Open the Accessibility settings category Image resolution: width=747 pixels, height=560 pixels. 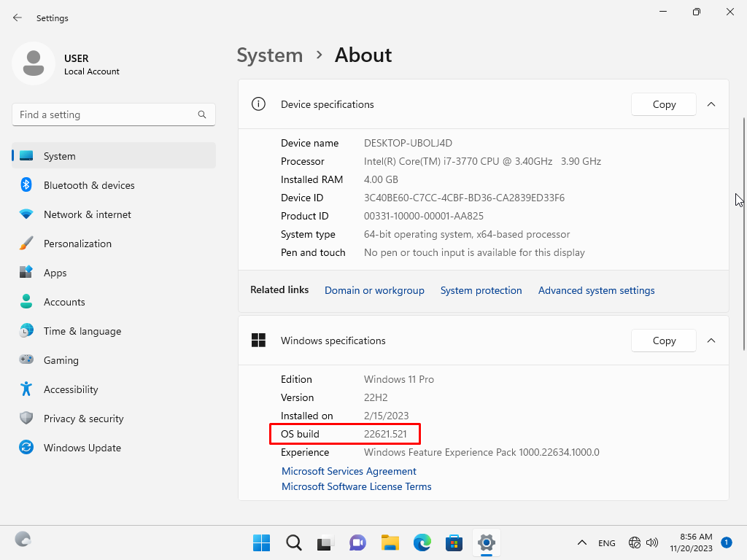pos(70,389)
